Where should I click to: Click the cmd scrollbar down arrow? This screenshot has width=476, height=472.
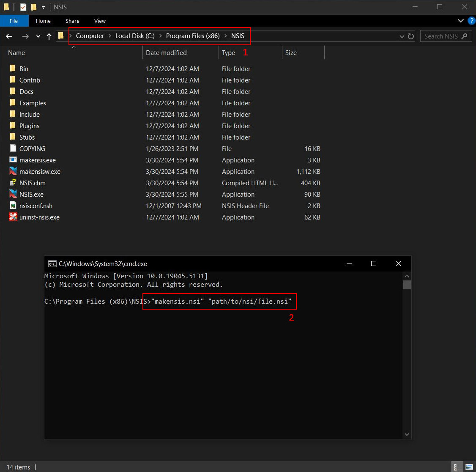[407, 434]
